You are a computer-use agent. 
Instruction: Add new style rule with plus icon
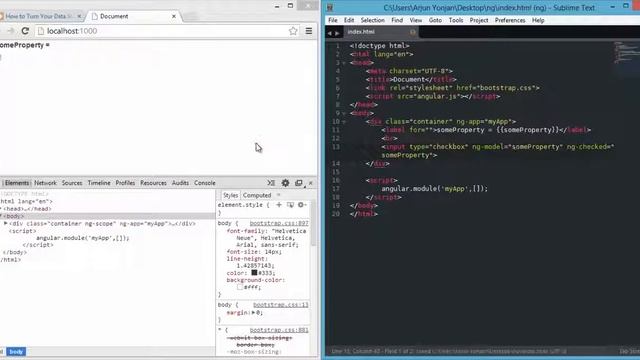279,205
